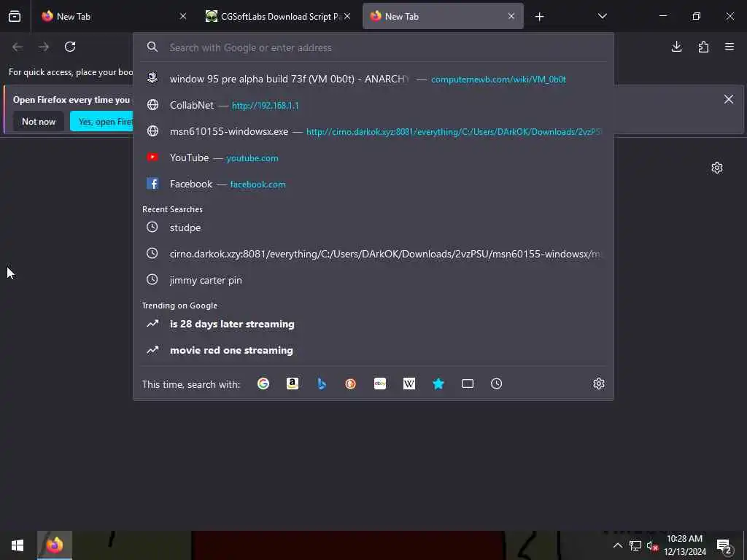The height and width of the screenshot is (560, 747).
Task: Go back with the back arrow
Action: (18, 47)
